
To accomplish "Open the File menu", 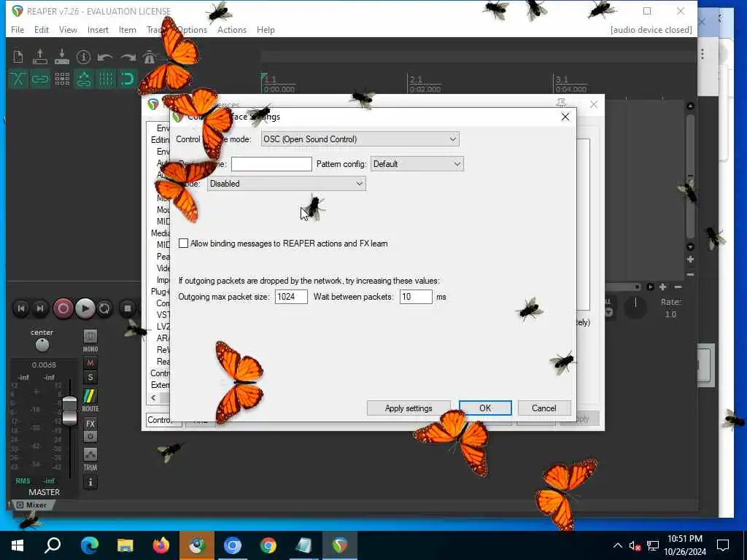I will point(18,29).
